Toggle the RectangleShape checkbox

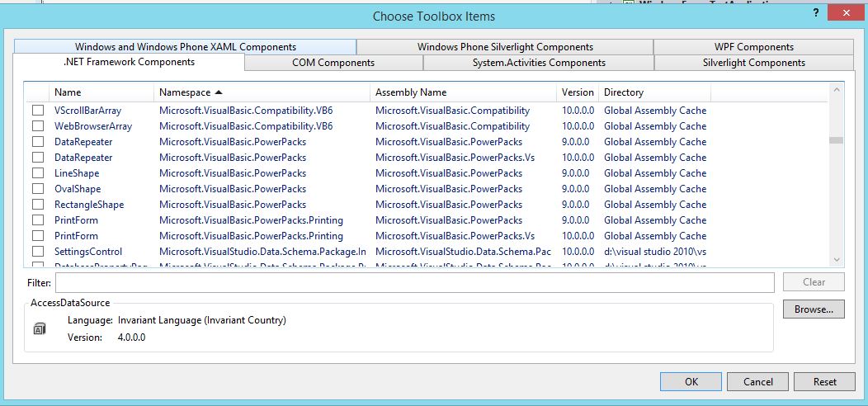38,205
